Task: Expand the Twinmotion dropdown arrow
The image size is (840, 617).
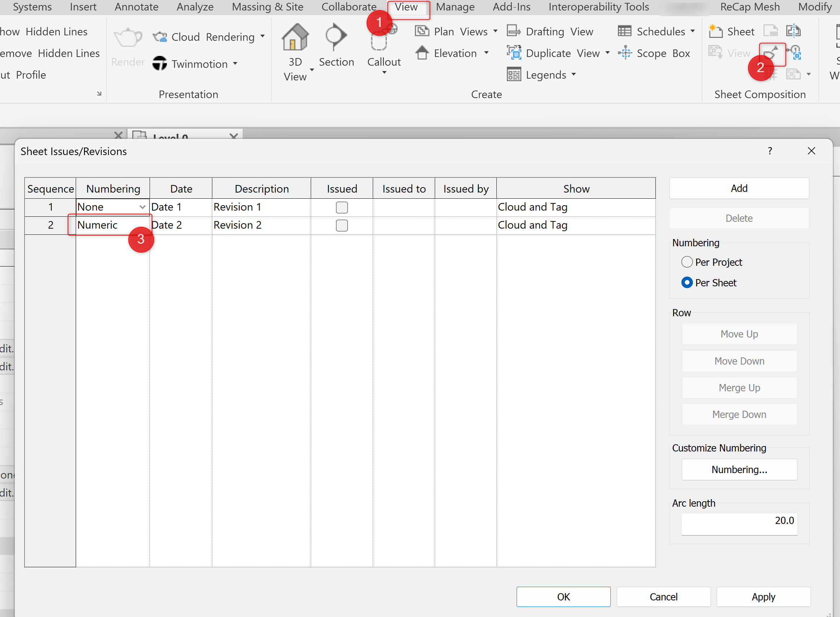Action: (x=235, y=63)
